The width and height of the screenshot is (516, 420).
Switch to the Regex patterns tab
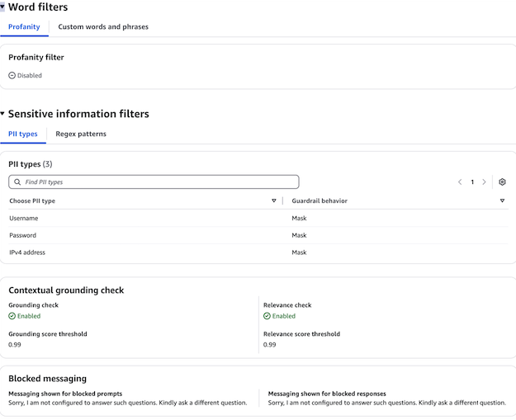tap(81, 134)
